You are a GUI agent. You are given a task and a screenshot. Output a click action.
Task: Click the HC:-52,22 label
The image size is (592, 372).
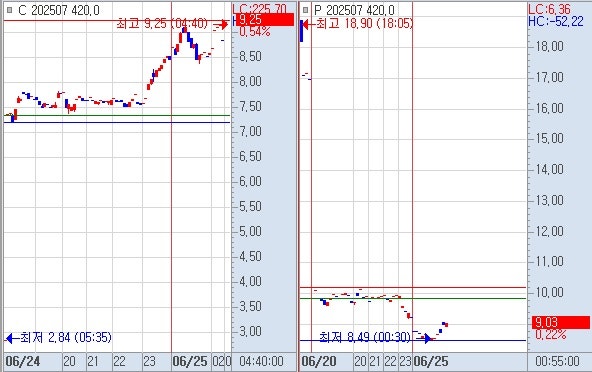(556, 22)
